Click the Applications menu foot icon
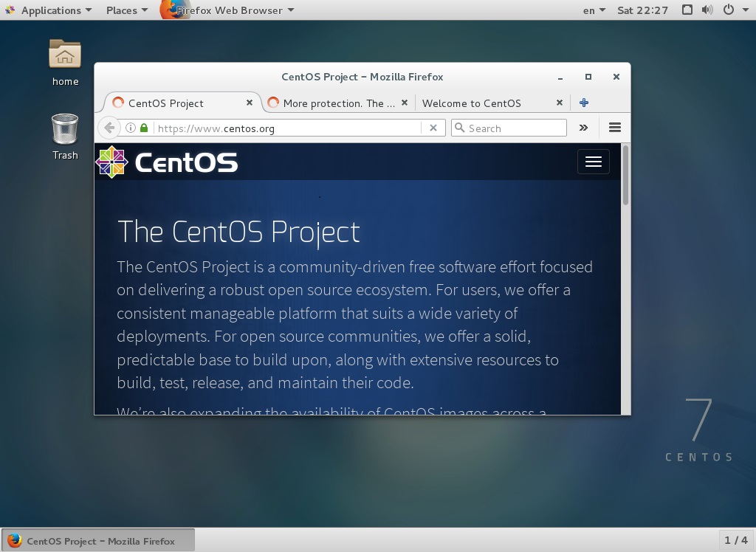756x552 pixels. click(x=10, y=10)
